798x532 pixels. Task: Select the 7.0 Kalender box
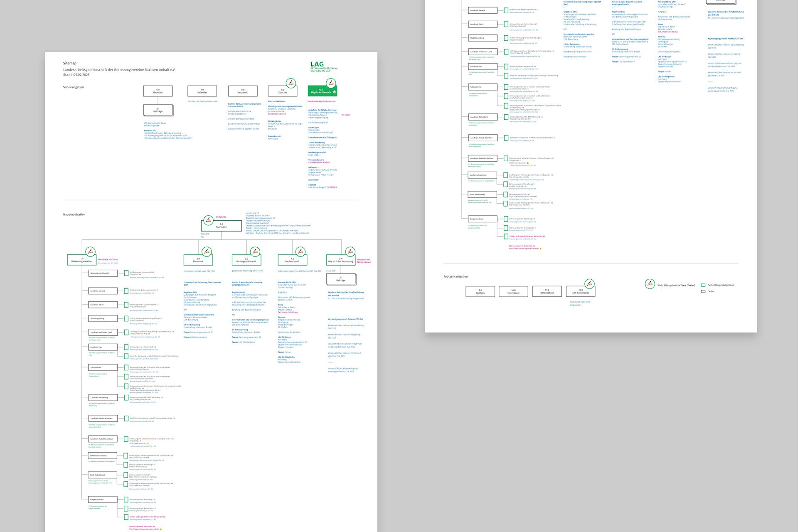pos(202,91)
